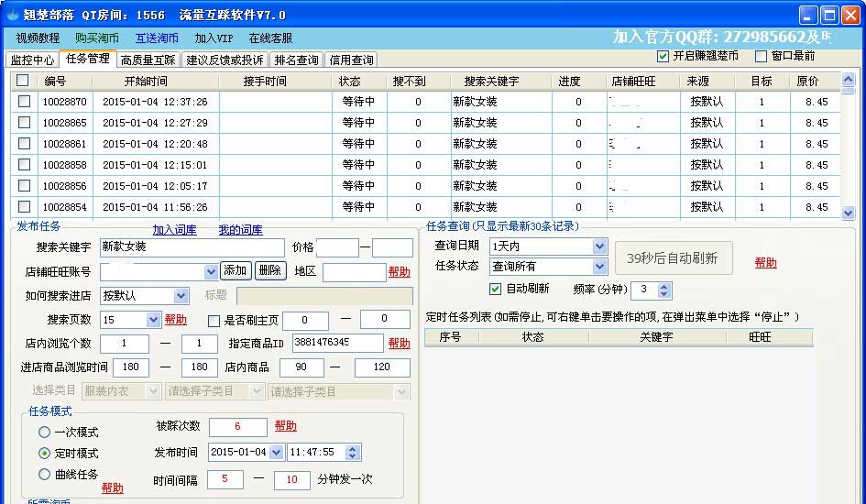Adjust the 发布时间 time spinner
The width and height of the screenshot is (866, 504).
(353, 453)
